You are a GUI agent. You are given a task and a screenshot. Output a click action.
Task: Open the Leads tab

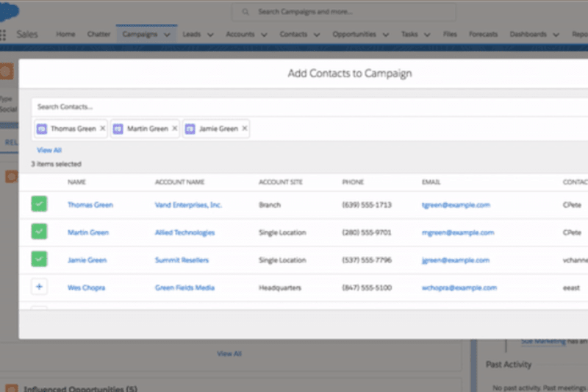(192, 34)
